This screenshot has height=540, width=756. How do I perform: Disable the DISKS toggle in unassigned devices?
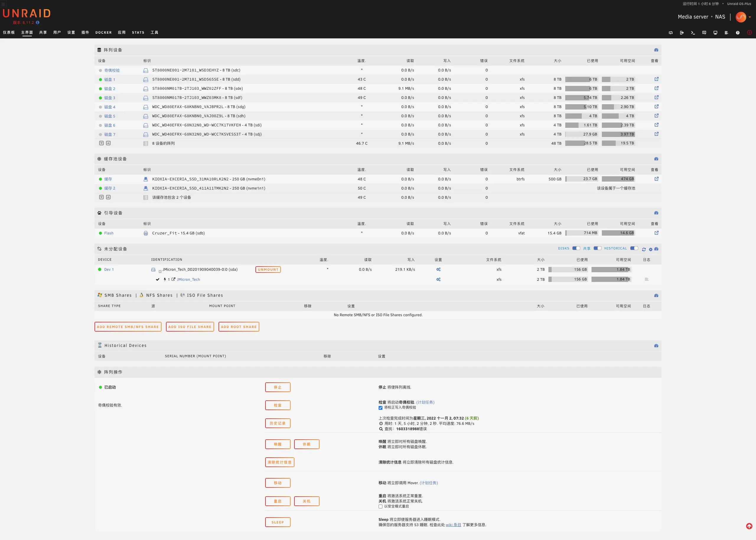tap(576, 248)
